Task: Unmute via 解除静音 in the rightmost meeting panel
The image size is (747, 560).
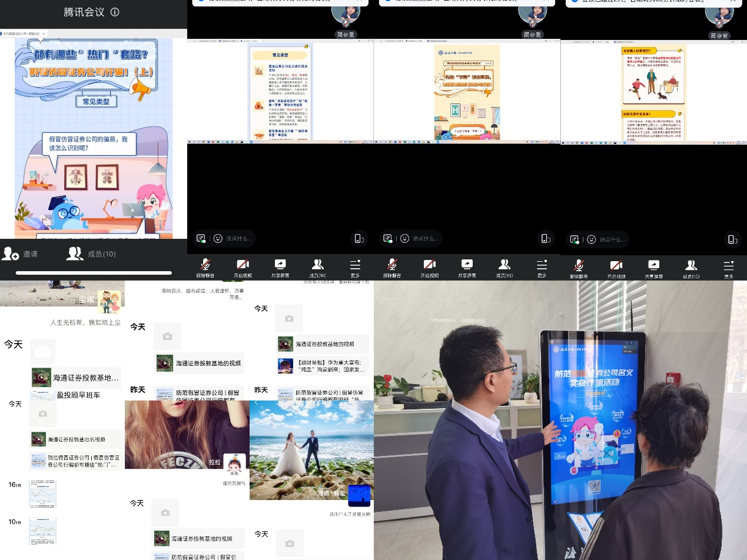Action: pyautogui.click(x=579, y=268)
